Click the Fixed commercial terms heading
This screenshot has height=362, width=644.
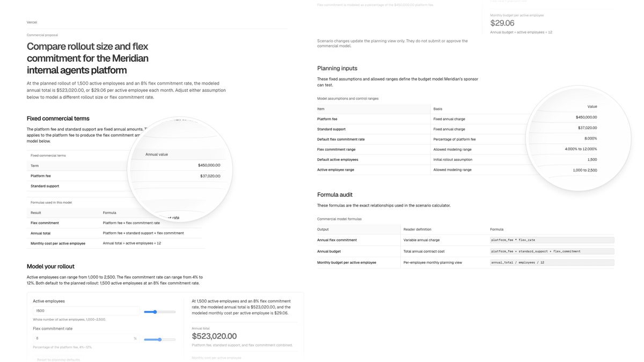click(x=58, y=119)
